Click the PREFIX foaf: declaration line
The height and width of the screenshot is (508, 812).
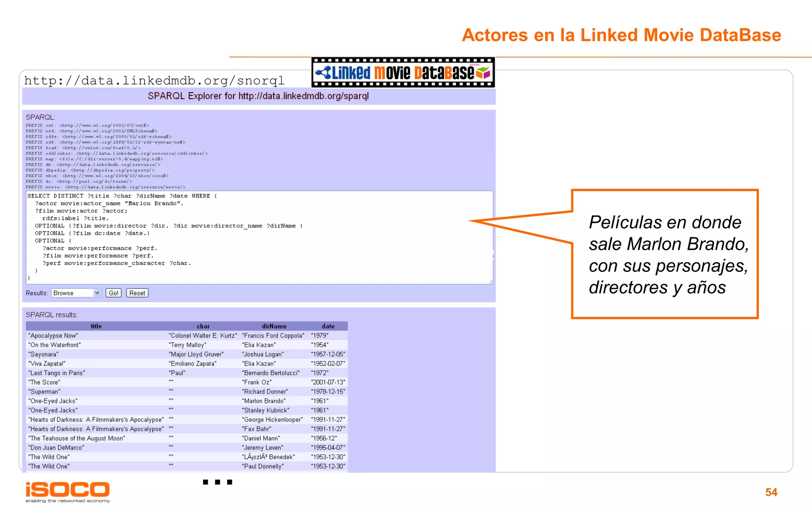(x=83, y=148)
